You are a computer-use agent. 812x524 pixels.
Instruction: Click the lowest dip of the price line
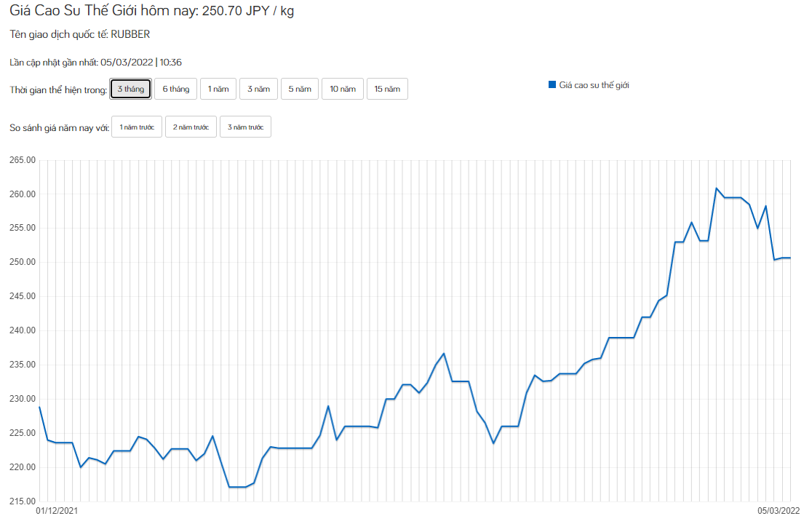[x=237, y=487]
